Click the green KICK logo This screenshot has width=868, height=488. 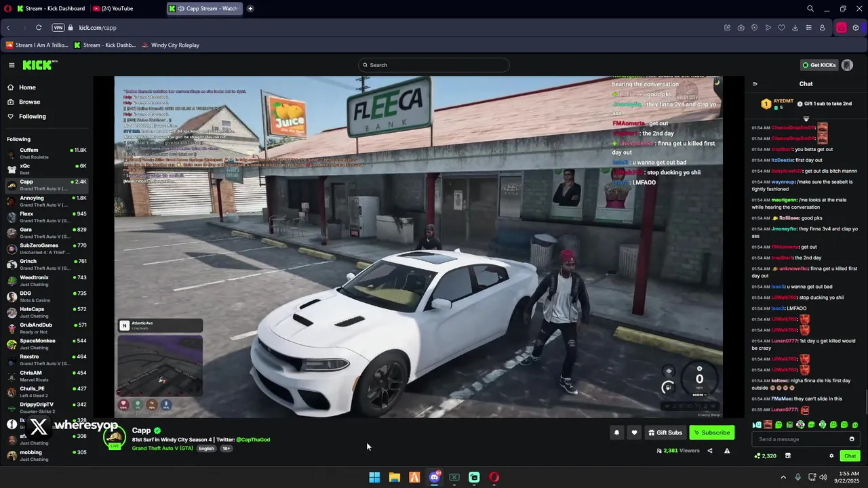[40, 65]
